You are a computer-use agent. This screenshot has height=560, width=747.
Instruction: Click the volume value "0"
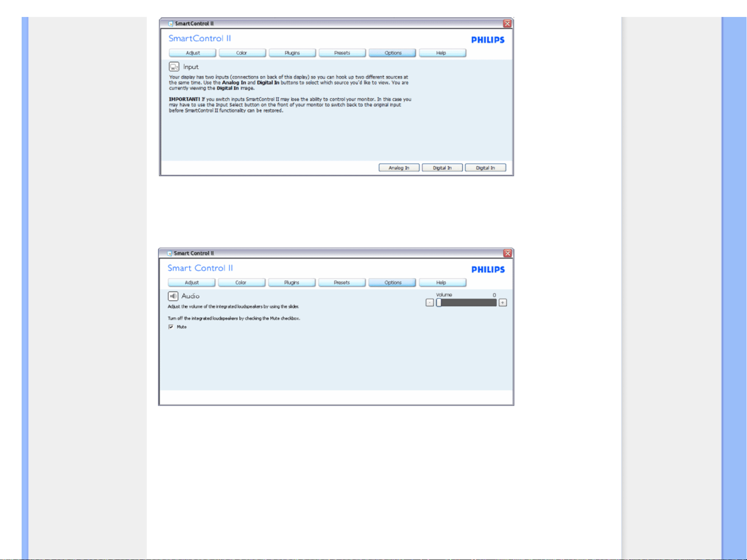click(x=494, y=295)
